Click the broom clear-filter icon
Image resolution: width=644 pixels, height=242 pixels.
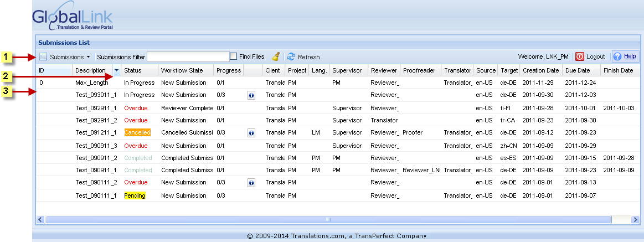[x=276, y=56]
